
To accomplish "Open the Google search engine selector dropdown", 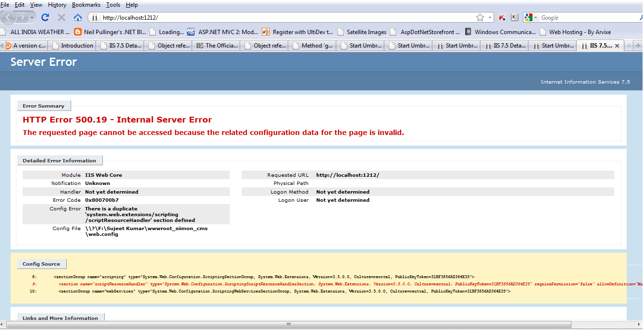I will [531, 17].
